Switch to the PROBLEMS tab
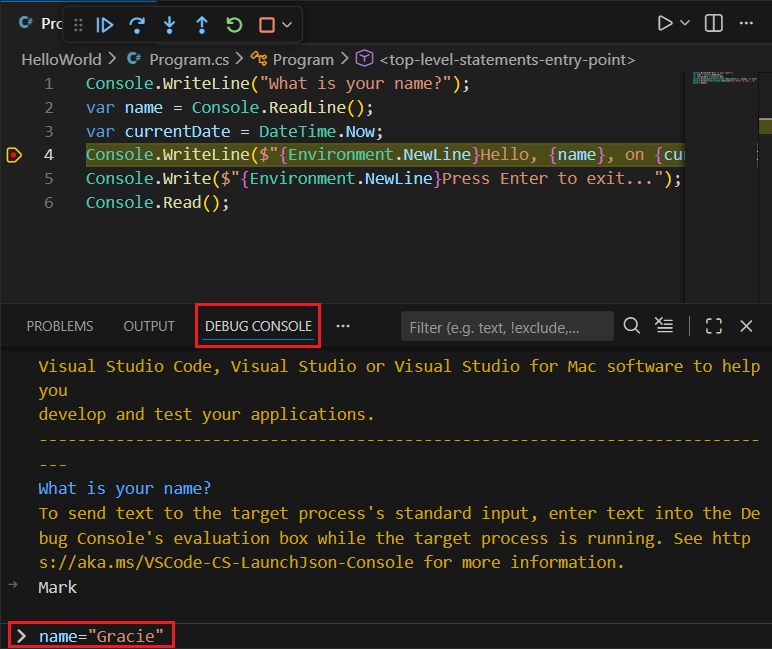 60,326
